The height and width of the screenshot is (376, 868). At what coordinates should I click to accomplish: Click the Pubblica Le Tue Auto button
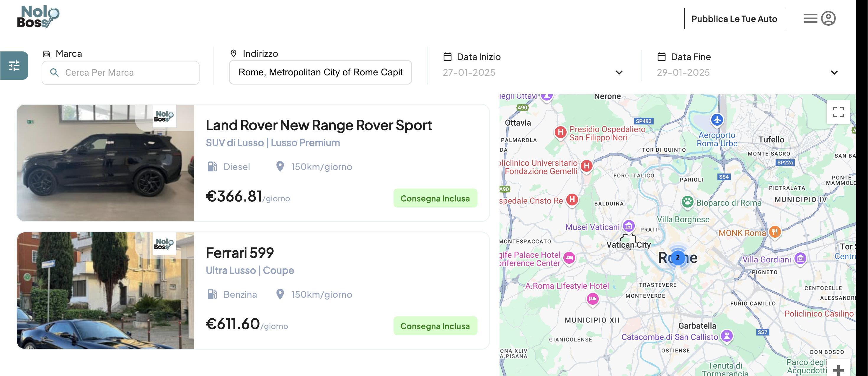(734, 19)
